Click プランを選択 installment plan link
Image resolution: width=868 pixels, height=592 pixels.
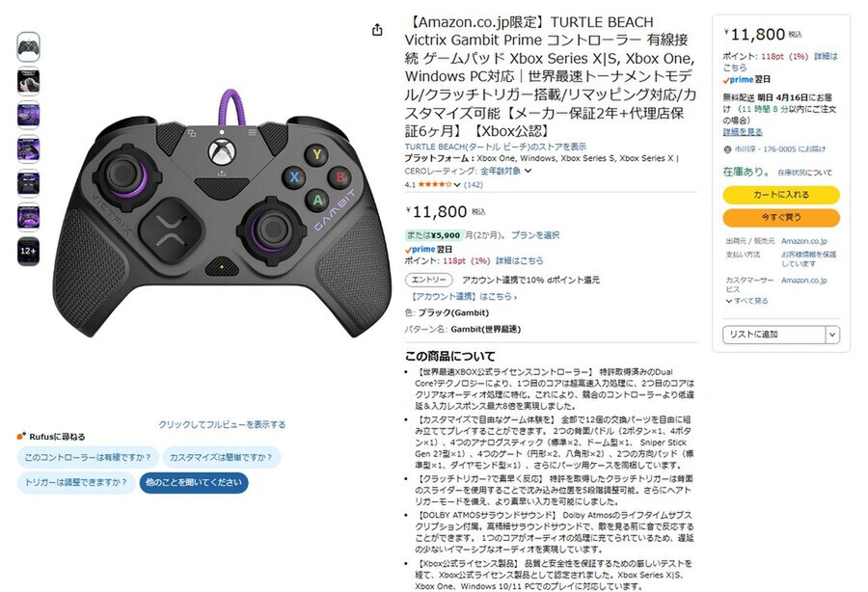point(535,235)
